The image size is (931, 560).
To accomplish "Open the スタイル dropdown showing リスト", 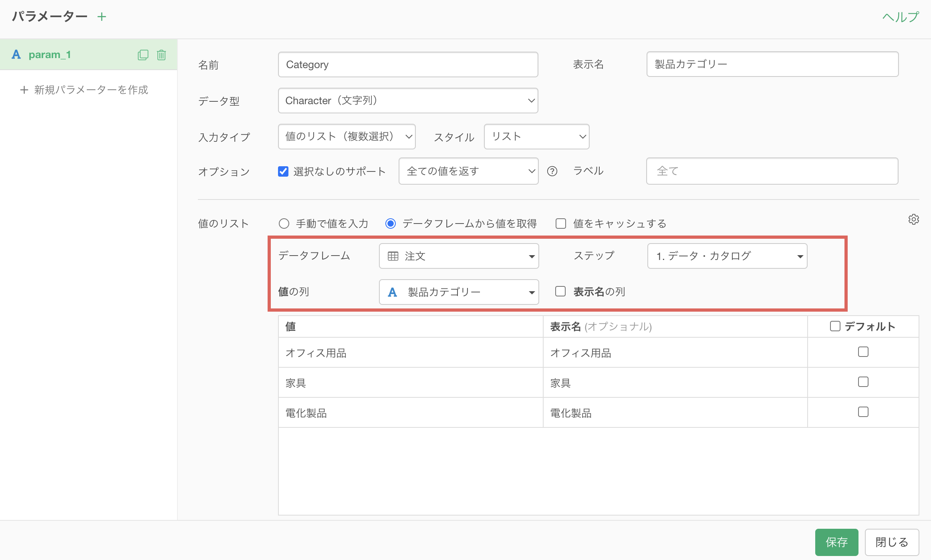I will (536, 137).
